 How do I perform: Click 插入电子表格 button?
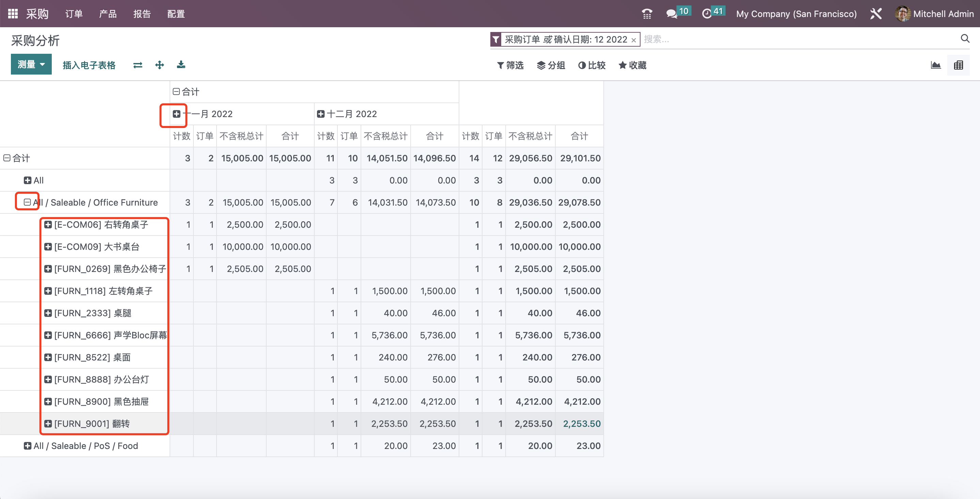coord(89,65)
